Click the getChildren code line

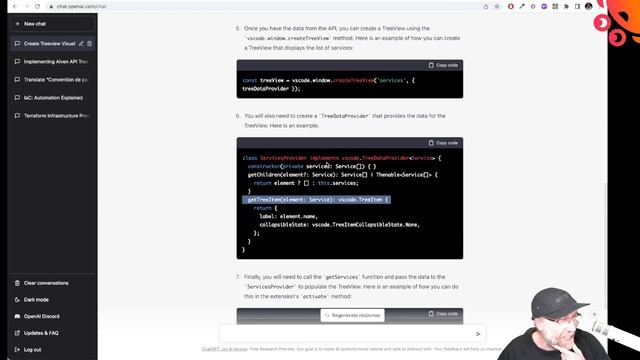click(x=342, y=175)
